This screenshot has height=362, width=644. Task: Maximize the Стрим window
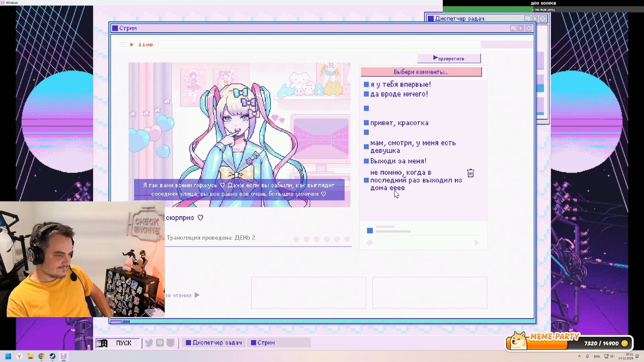coord(521,28)
